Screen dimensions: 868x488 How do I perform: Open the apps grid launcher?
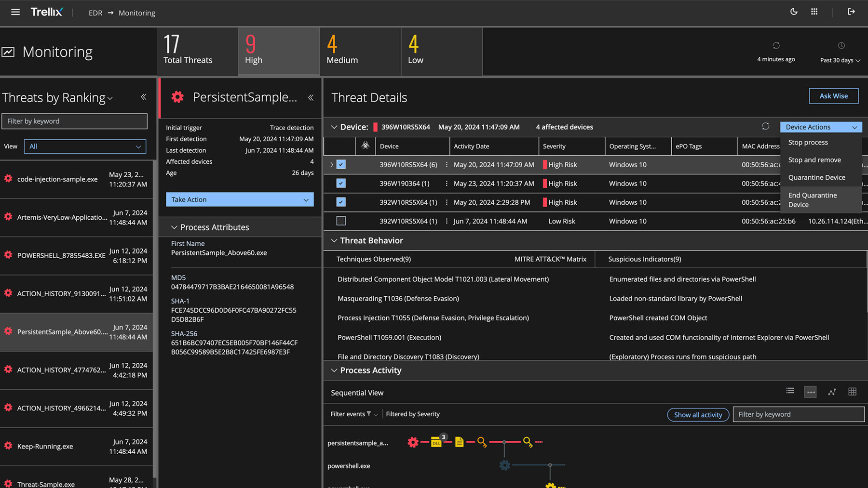(814, 12)
